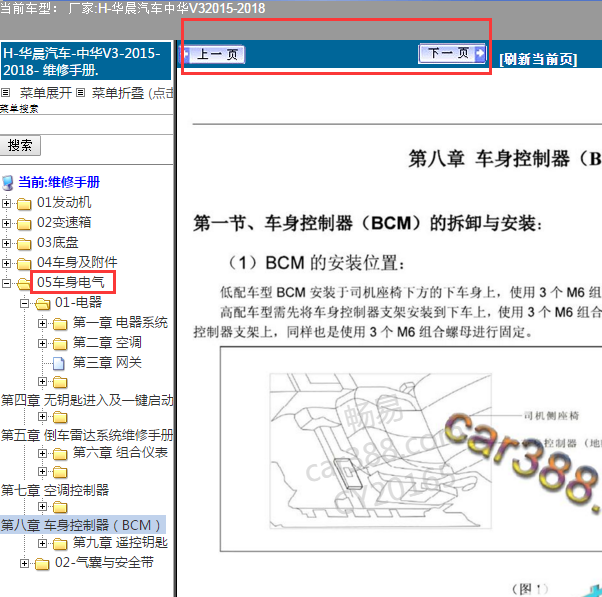Select the 03底盘 tree label
This screenshot has width=602, height=597.
(58, 242)
